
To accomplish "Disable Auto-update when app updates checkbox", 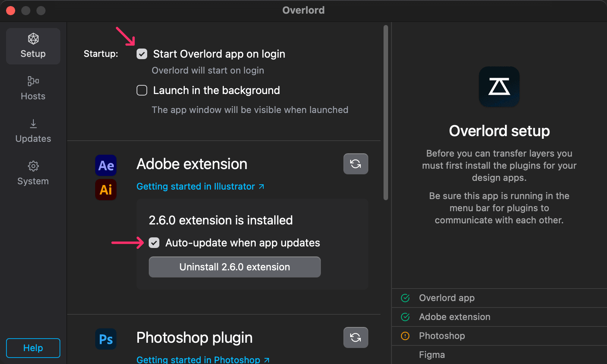I will point(154,243).
